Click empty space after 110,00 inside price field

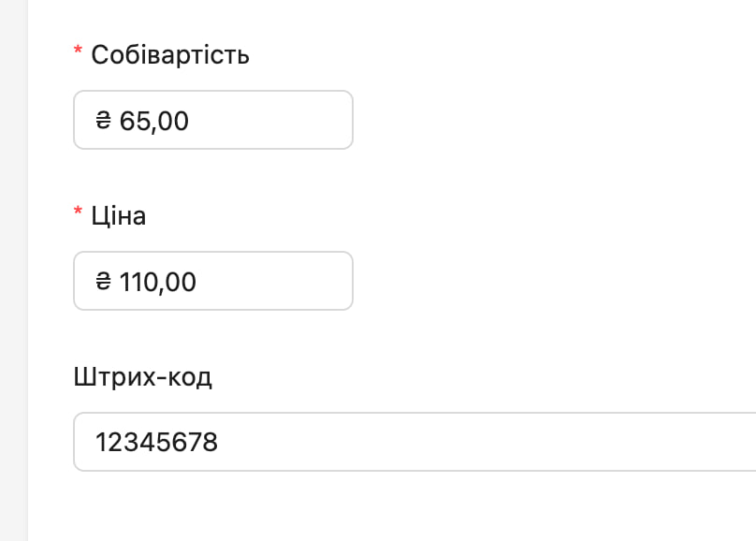click(275, 281)
